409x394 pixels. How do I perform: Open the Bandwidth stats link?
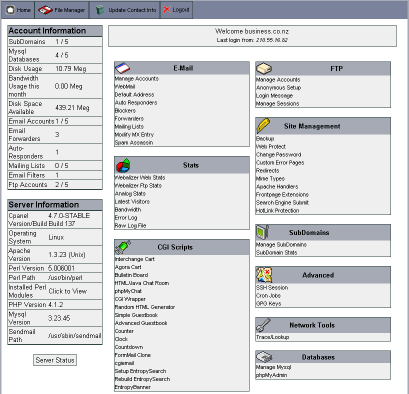(128, 210)
